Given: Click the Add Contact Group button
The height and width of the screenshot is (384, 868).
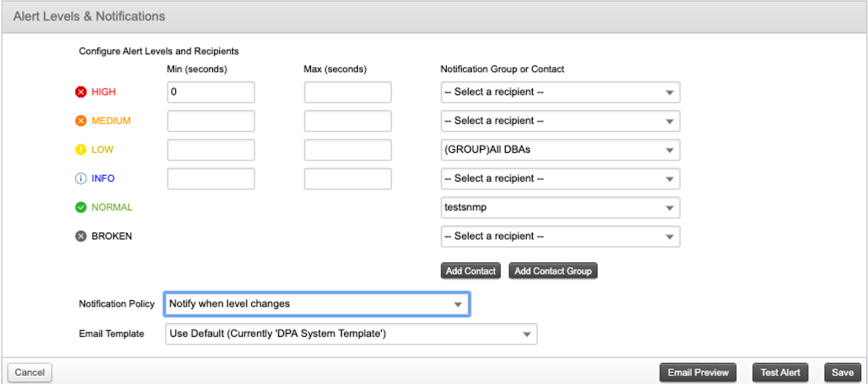Looking at the screenshot, I should [552, 271].
